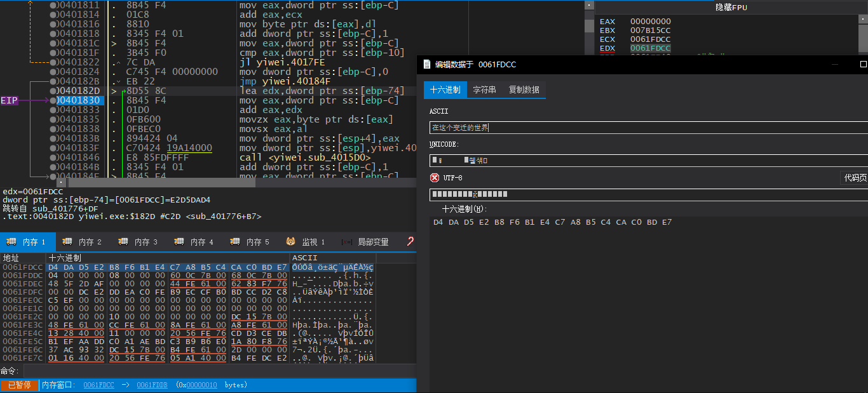
Task: Toggle breakpoint bullet at address 00401822
Action: 53,62
